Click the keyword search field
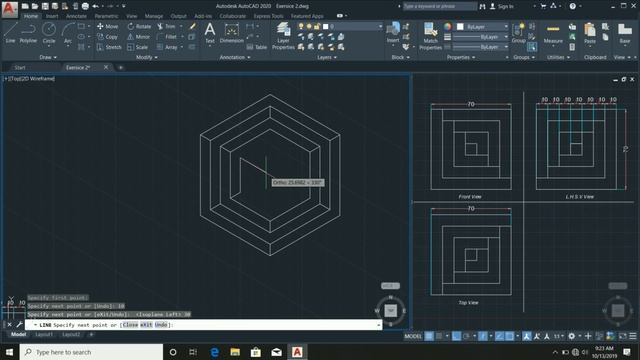The width and height of the screenshot is (640, 360). click(440, 6)
